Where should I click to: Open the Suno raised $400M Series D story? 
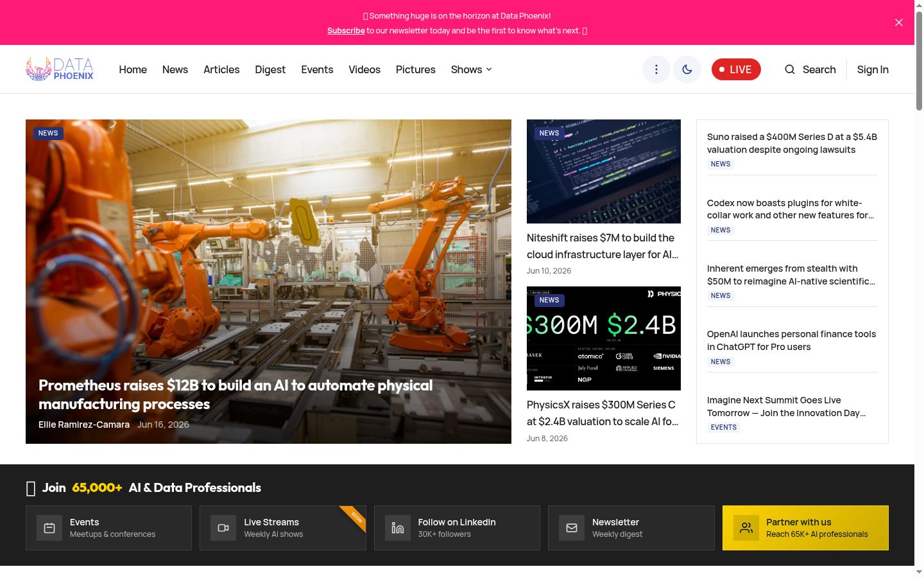click(792, 143)
